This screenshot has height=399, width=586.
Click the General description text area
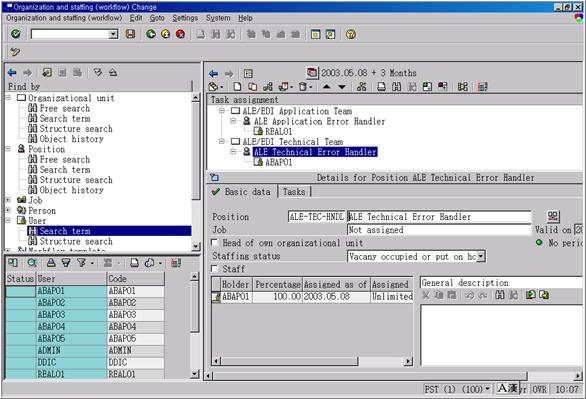pos(501,335)
